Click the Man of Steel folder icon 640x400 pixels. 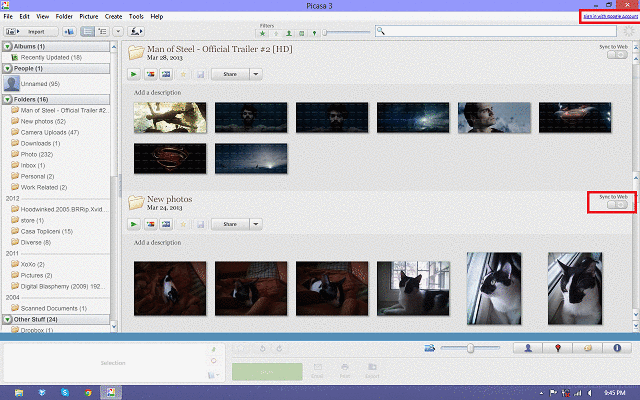point(136,52)
